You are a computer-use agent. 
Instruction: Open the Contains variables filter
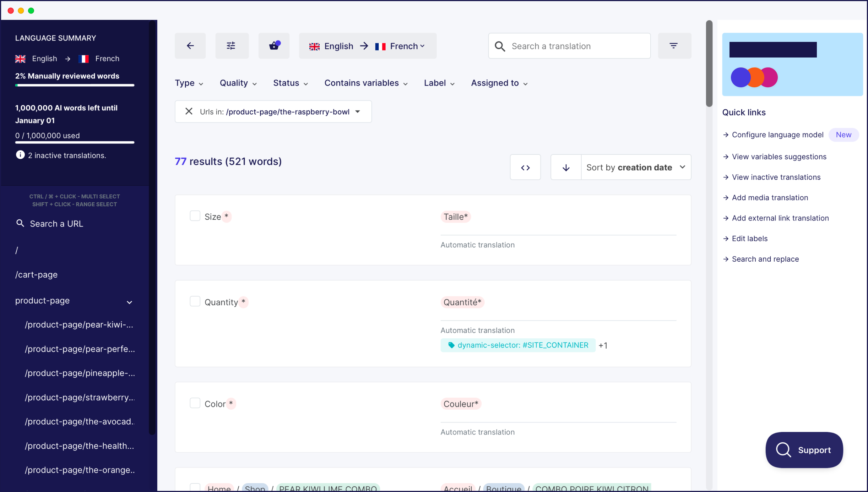click(x=365, y=83)
